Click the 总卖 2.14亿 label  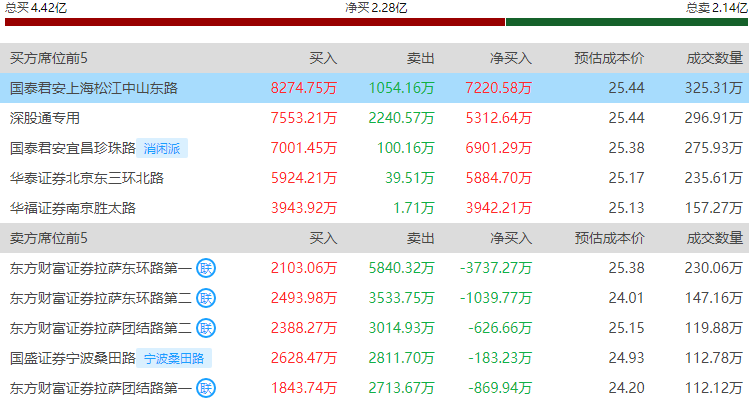click(x=717, y=7)
